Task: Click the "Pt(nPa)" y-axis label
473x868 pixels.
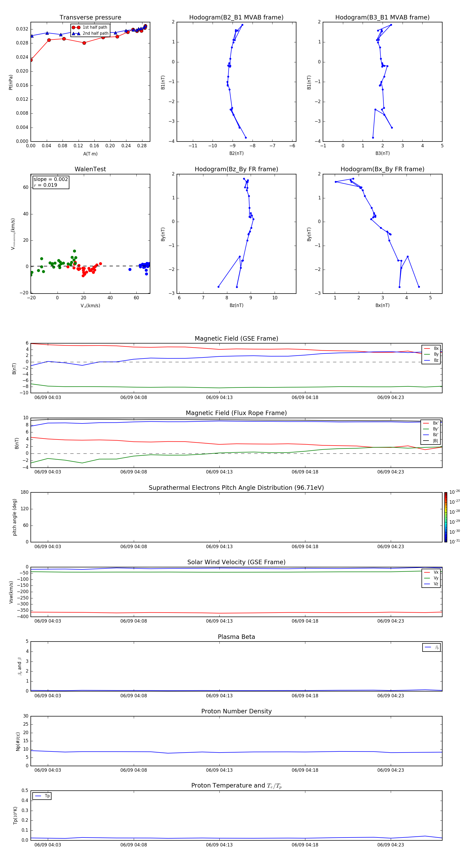Action: [x=11, y=82]
